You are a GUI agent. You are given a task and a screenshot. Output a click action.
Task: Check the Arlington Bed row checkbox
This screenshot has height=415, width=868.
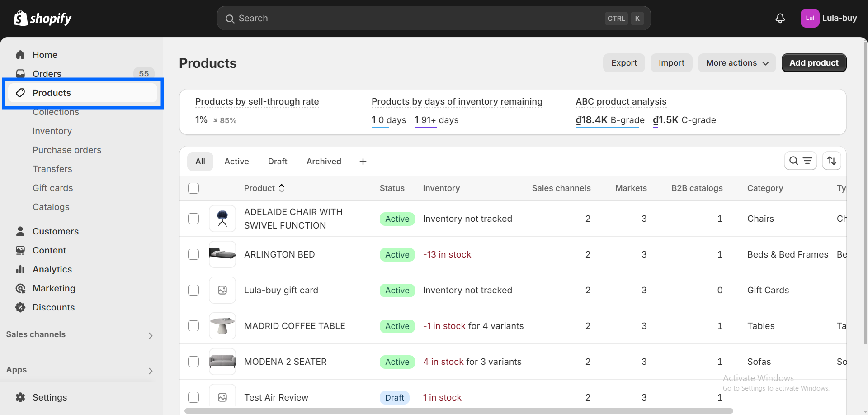(193, 254)
